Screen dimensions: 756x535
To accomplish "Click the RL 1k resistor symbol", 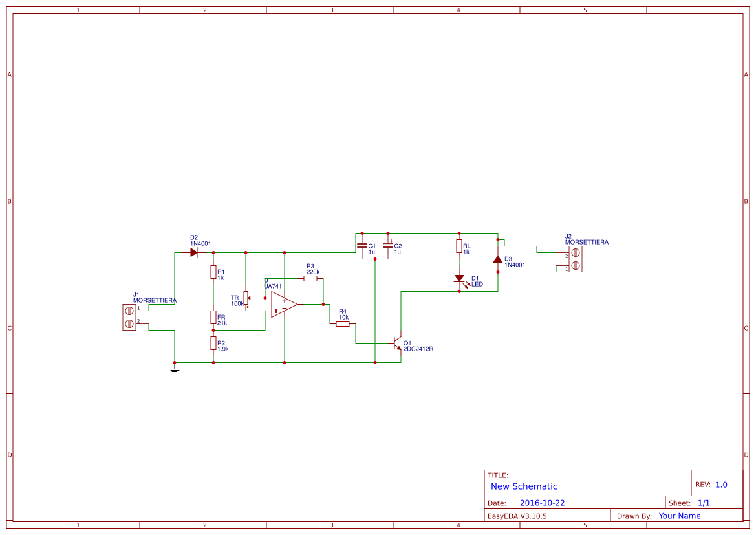I will click(459, 246).
